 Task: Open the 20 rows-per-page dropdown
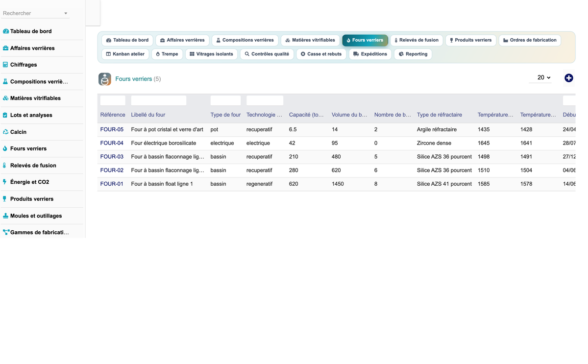click(541, 77)
